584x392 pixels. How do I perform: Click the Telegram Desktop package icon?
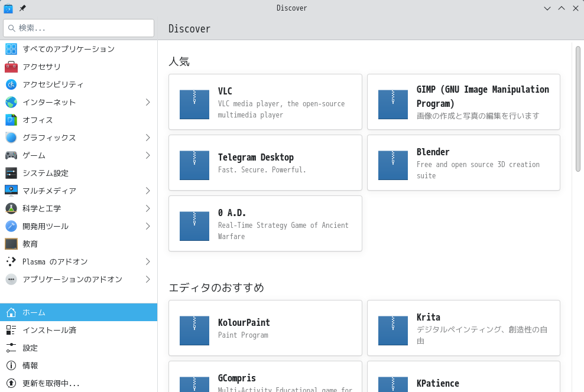(194, 165)
